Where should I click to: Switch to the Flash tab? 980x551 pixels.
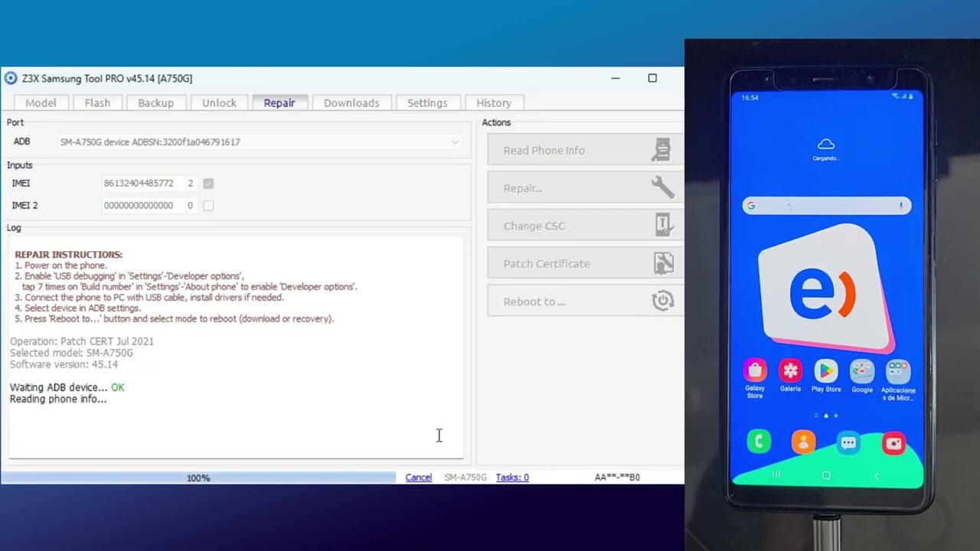coord(97,103)
